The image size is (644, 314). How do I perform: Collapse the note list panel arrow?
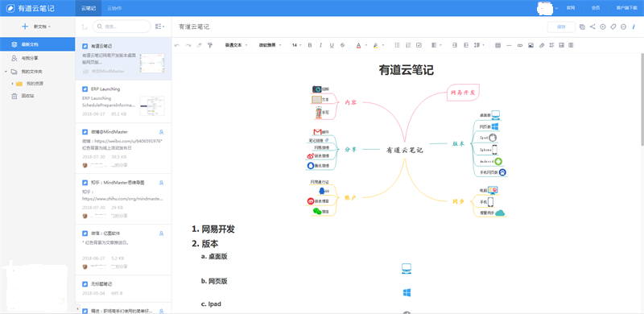tap(77, 308)
